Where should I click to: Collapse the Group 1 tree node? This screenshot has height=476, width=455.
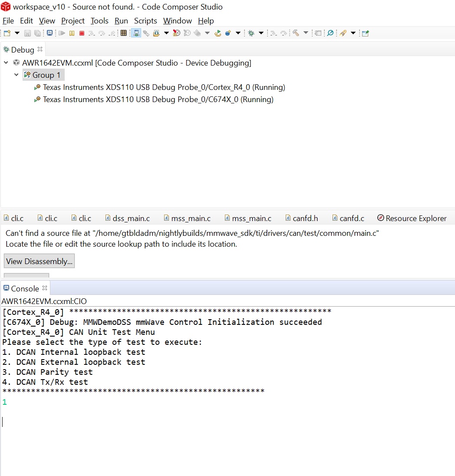[x=16, y=75]
